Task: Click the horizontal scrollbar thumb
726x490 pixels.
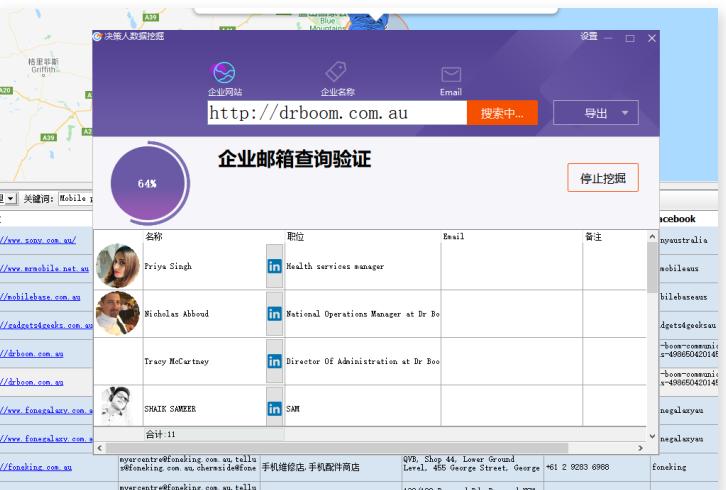Action: point(337,448)
